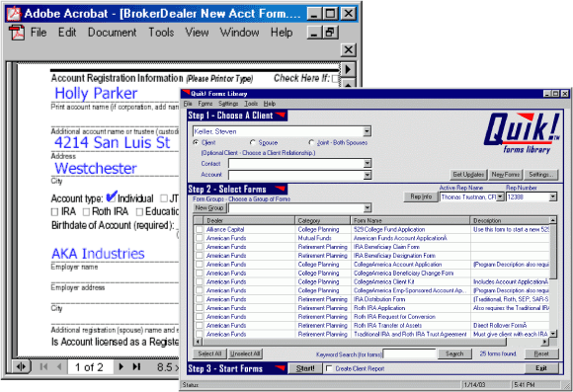Image resolution: width=573 pixels, height=392 pixels.
Task: Open Tools menu in Adobe Acrobat
Action: 161,33
